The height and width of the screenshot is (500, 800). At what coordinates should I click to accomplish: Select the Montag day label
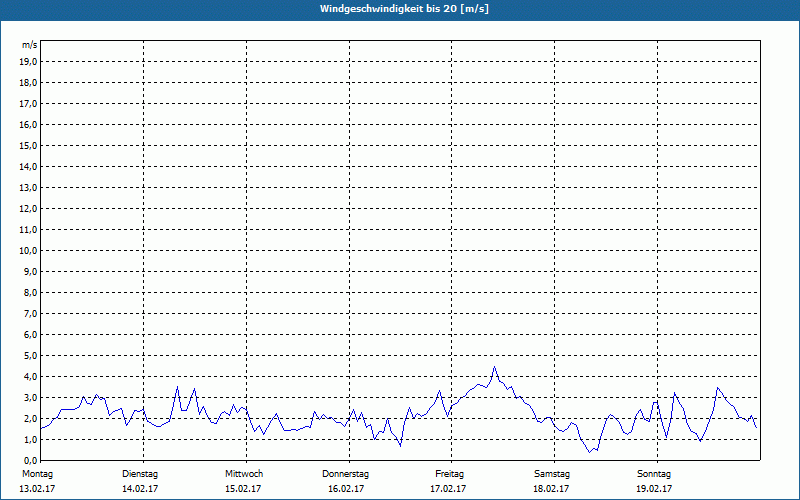tap(37, 473)
